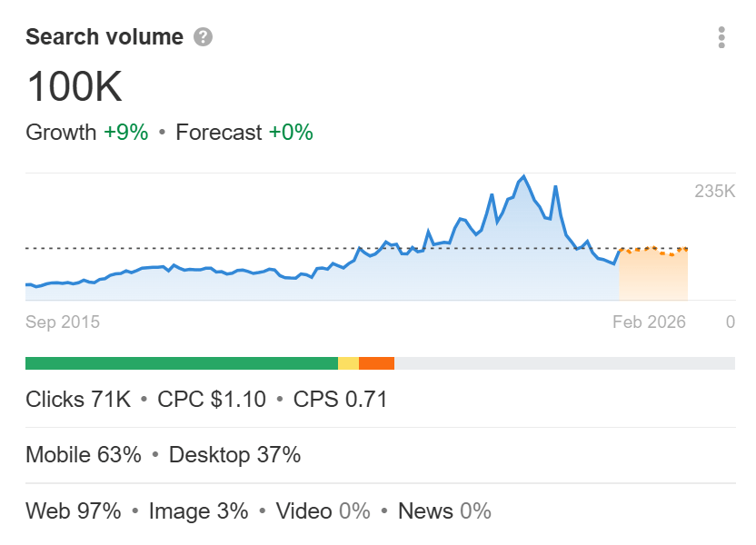
Task: Click the Feb 2026 axis label
Action: [649, 322]
